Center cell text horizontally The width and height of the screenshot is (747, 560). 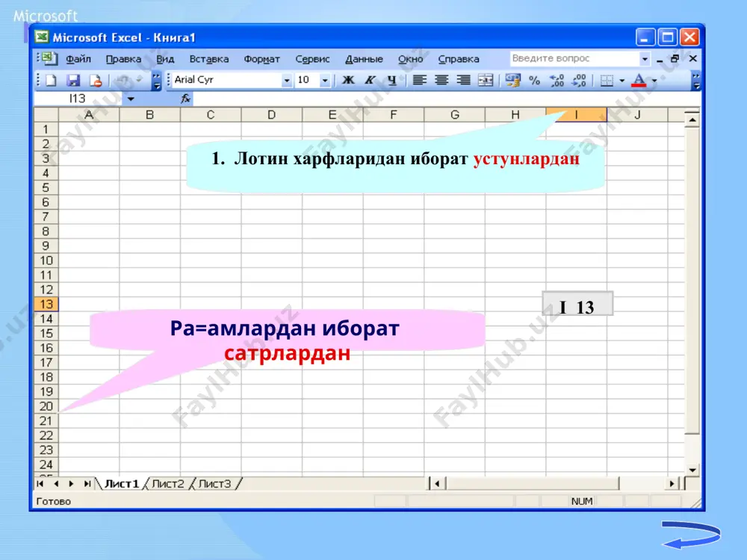[x=441, y=80]
